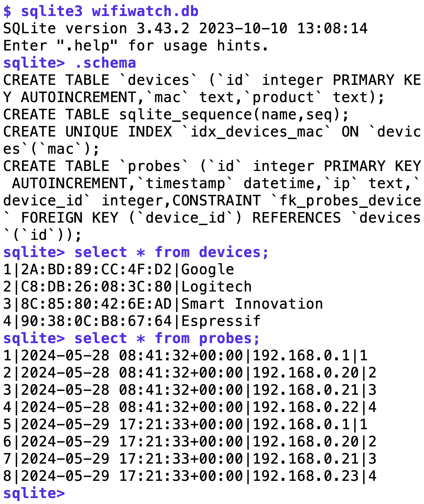Click the IP address 192.168.0.22
This screenshot has height=504, width=424.
point(306,407)
